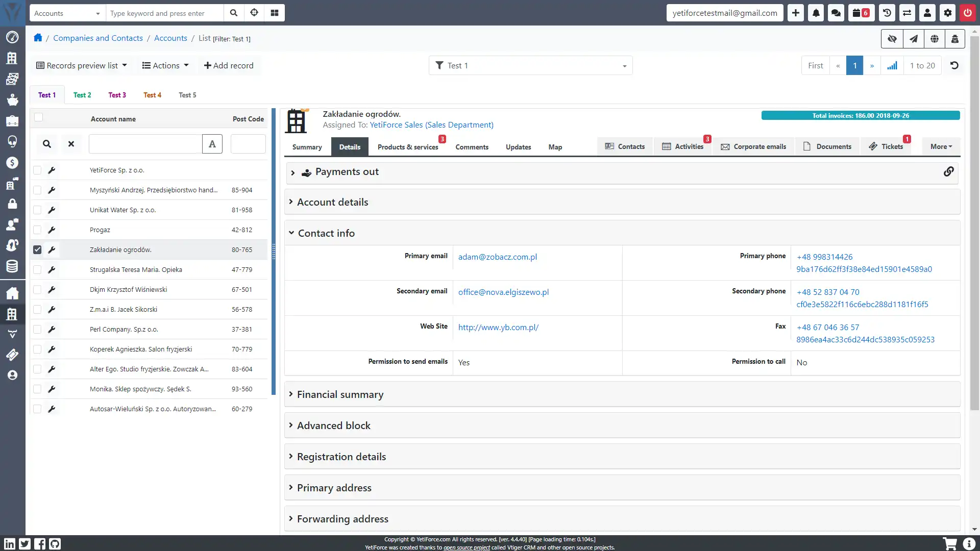Visit website http://www.yb.com.pl/
This screenshot has width=980, height=551.
[498, 327]
